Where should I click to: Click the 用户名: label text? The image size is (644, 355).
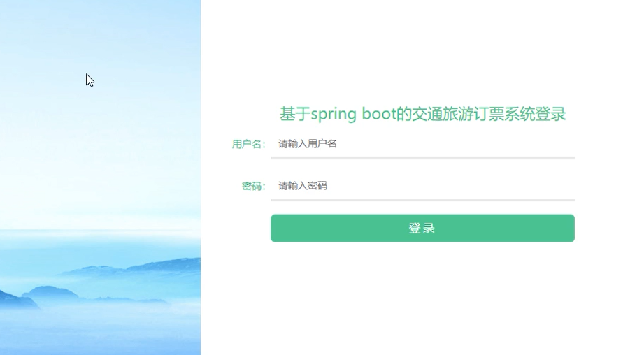[x=249, y=145]
